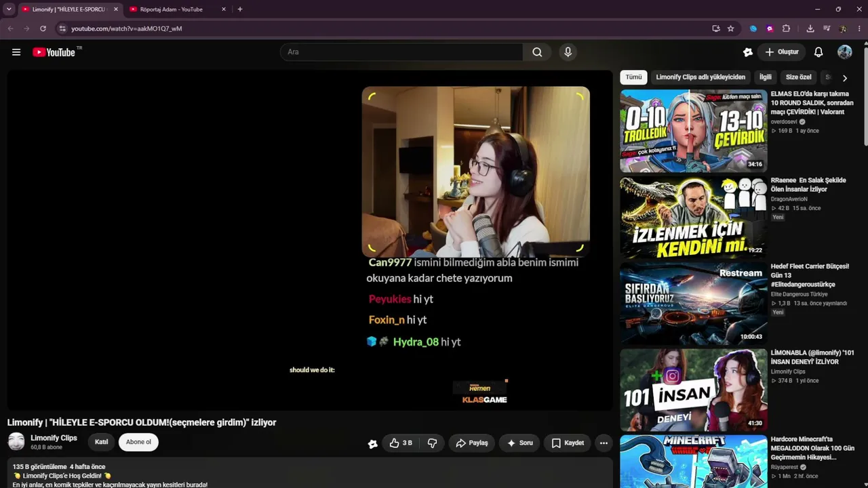
Task: Select Limonify Clips adlı yükleyiciden chip
Action: click(701, 77)
